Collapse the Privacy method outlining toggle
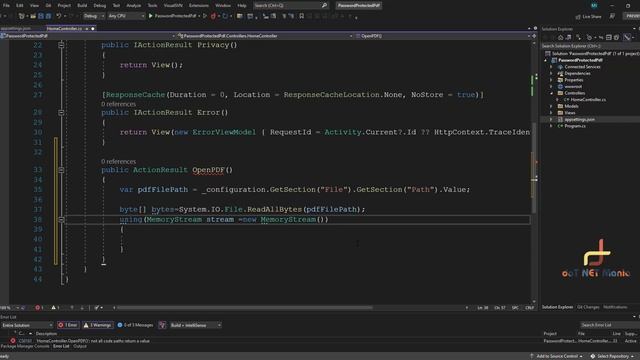640x360 pixels. (61, 45)
